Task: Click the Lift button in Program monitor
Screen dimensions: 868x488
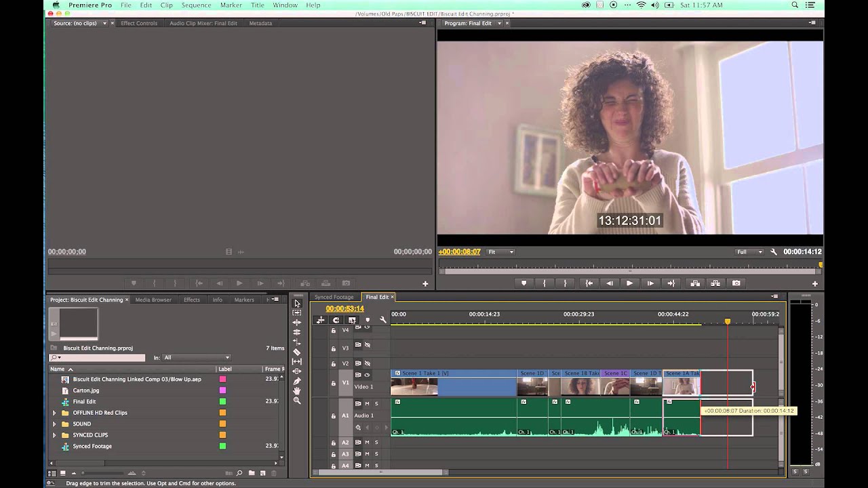Action: (x=694, y=283)
